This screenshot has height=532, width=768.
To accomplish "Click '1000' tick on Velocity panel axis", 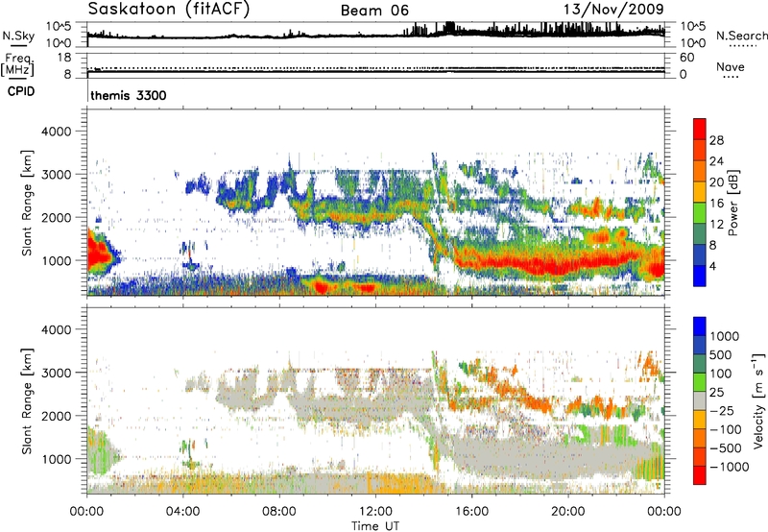I will [57, 459].
